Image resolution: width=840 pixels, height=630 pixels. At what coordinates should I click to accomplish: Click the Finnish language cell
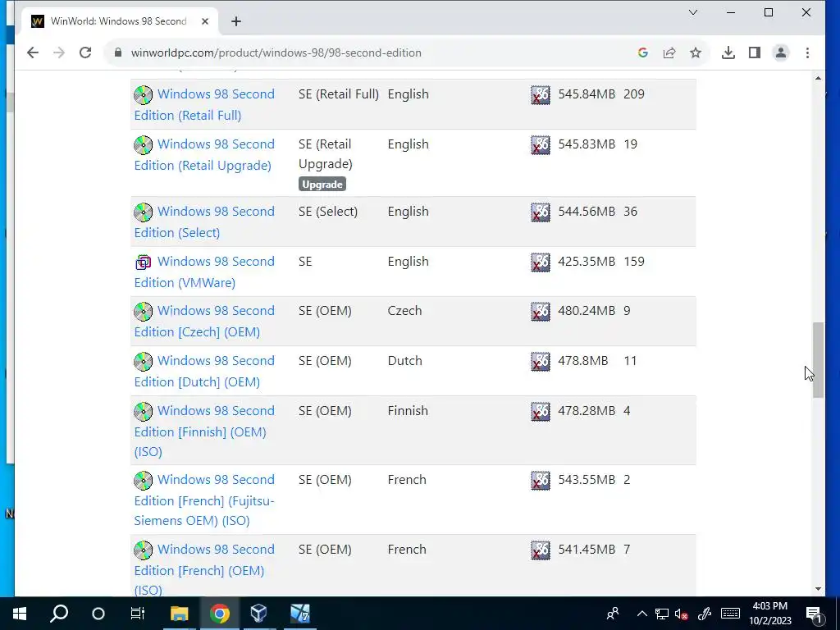pyautogui.click(x=408, y=411)
